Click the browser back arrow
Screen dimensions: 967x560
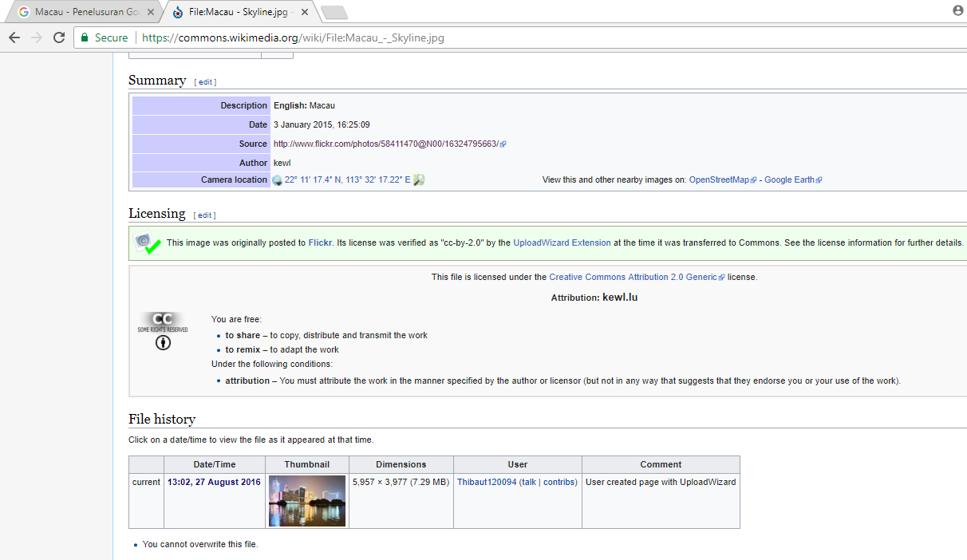tap(14, 37)
